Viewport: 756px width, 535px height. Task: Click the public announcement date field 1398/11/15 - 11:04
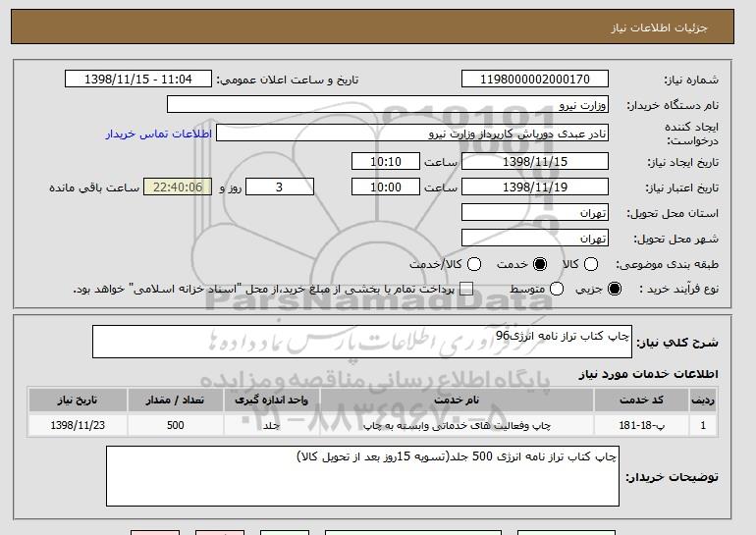coord(138,80)
